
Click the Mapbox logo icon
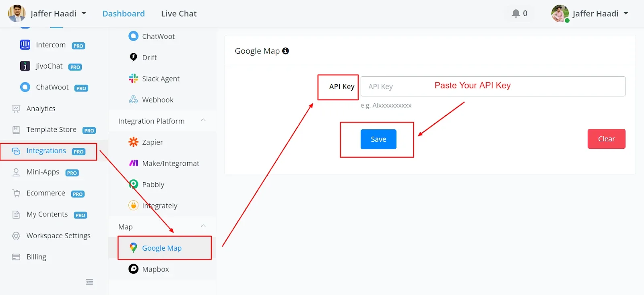[133, 269]
